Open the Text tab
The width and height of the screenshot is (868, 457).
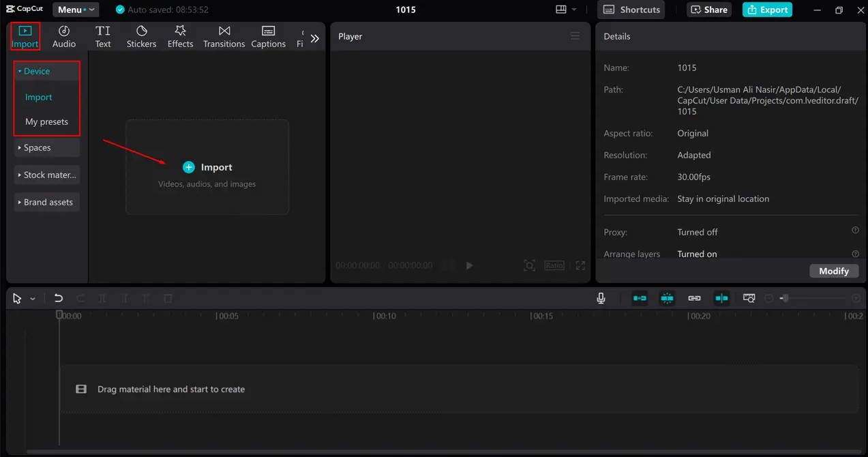click(103, 37)
